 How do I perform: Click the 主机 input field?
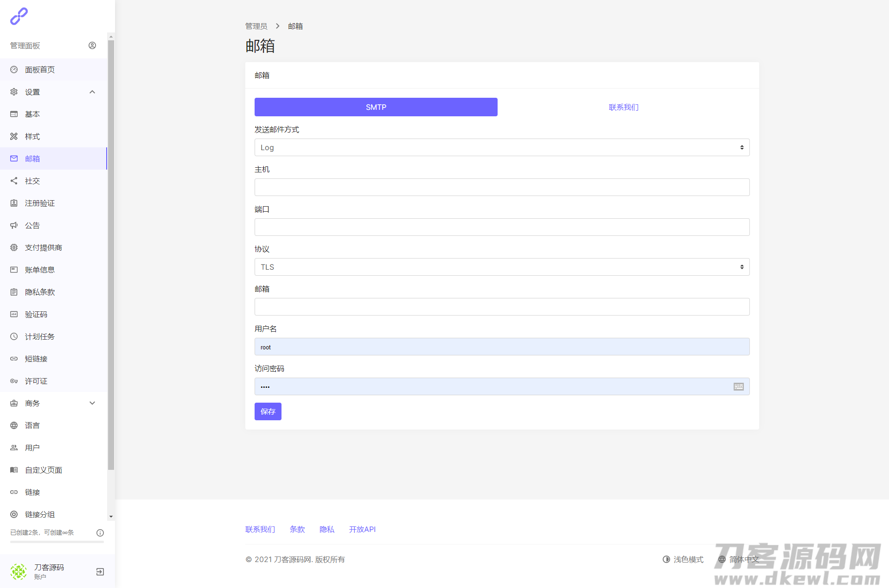tap(502, 187)
